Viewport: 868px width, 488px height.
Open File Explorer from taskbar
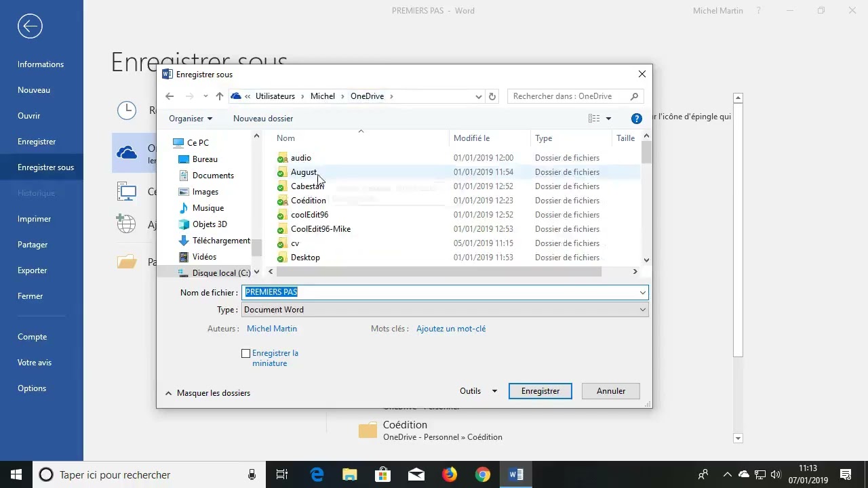click(349, 474)
